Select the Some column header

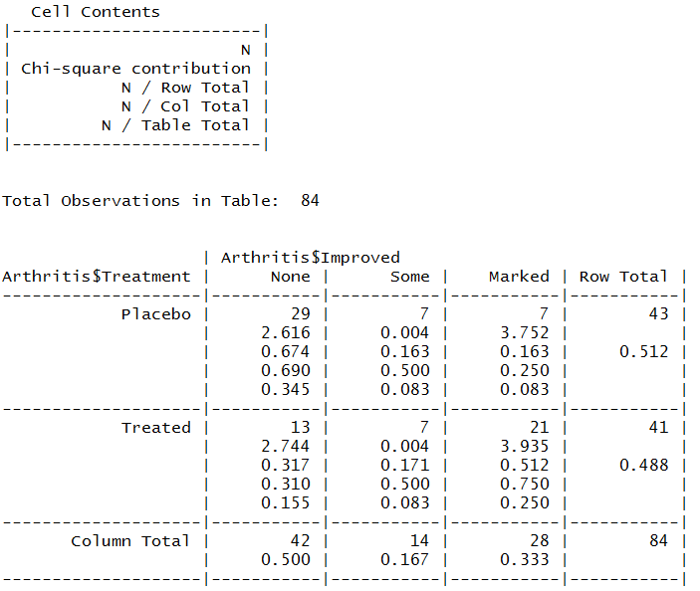[409, 277]
